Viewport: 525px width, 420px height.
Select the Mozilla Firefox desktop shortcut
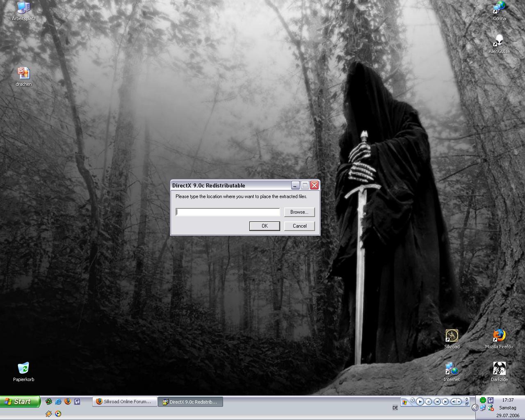point(499,336)
